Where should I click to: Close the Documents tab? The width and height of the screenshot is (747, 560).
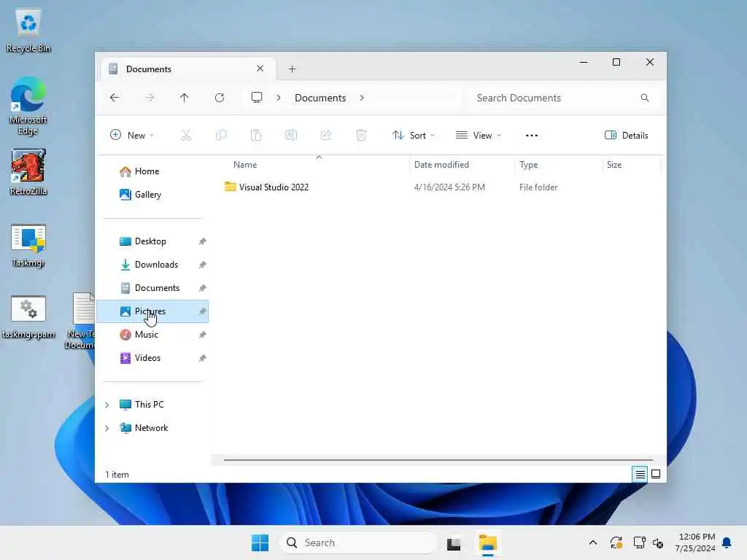260,69
